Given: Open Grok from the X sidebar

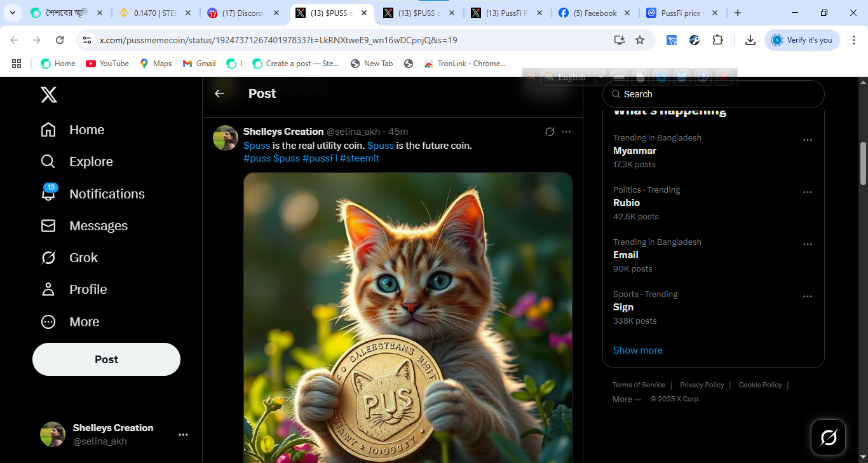Looking at the screenshot, I should [69, 258].
